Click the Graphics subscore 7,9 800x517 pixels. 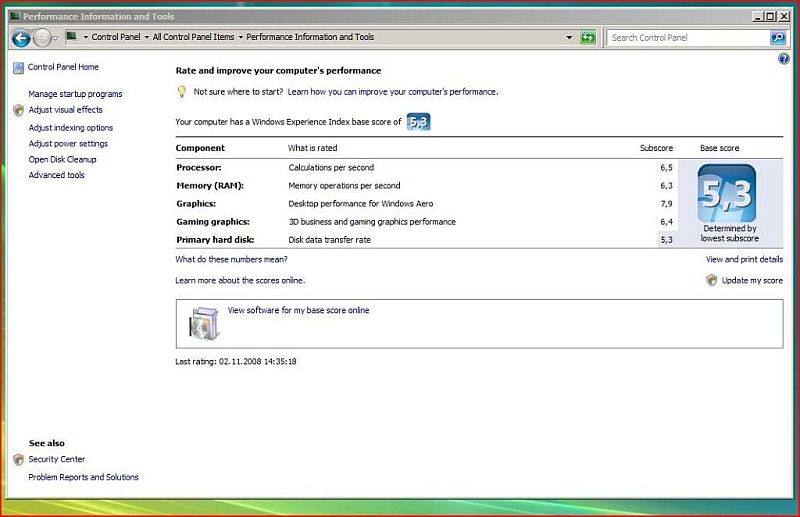pos(666,204)
